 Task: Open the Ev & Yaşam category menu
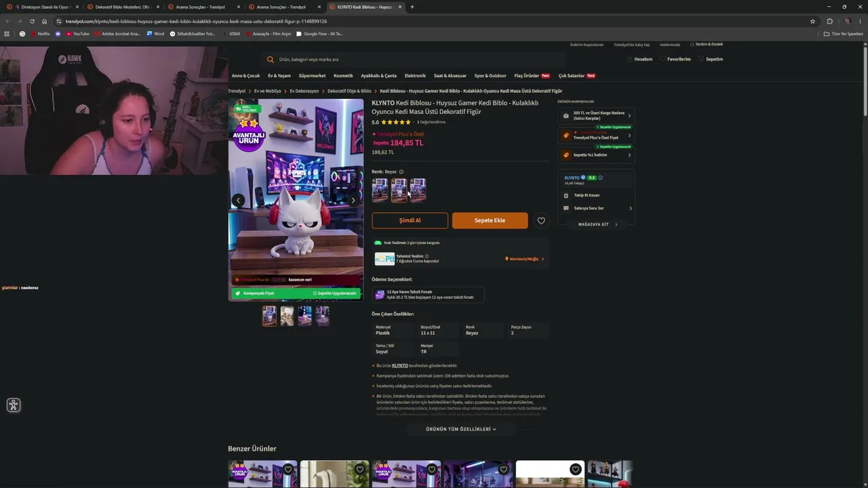coord(279,76)
